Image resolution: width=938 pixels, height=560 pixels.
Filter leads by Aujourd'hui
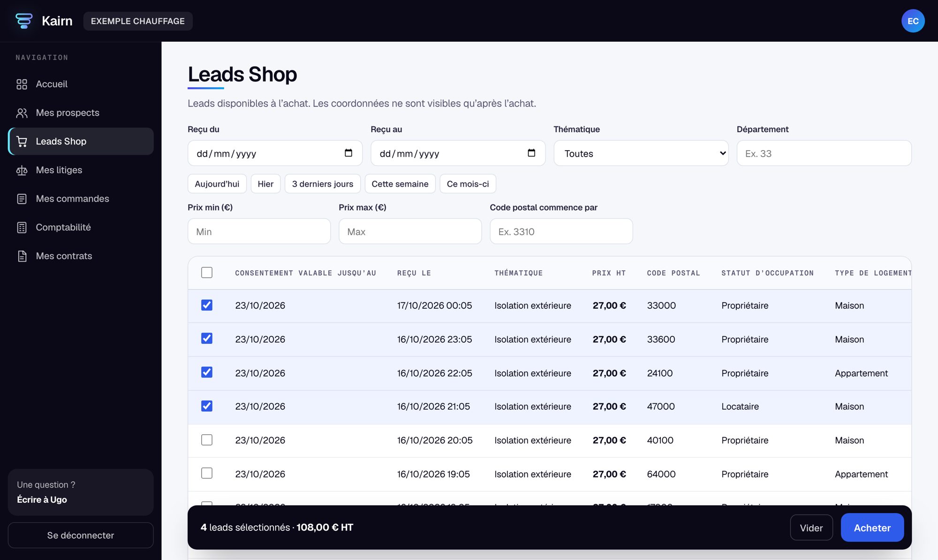point(217,184)
